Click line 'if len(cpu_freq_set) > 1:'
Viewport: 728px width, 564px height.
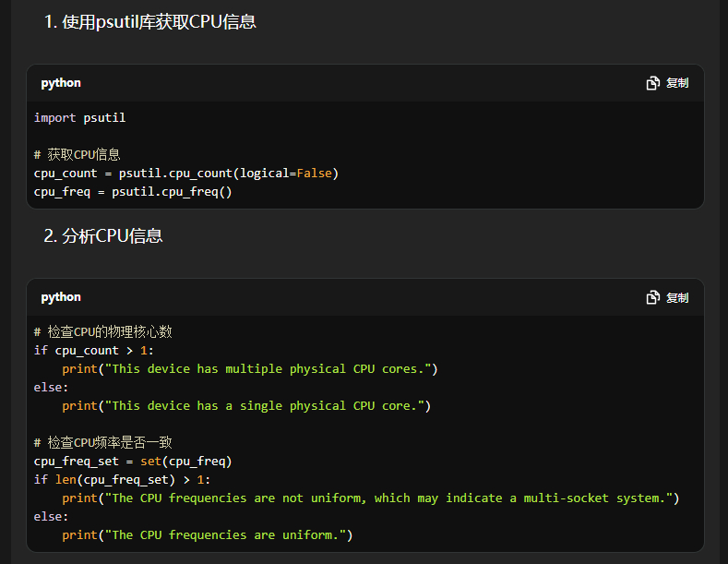(x=122, y=479)
